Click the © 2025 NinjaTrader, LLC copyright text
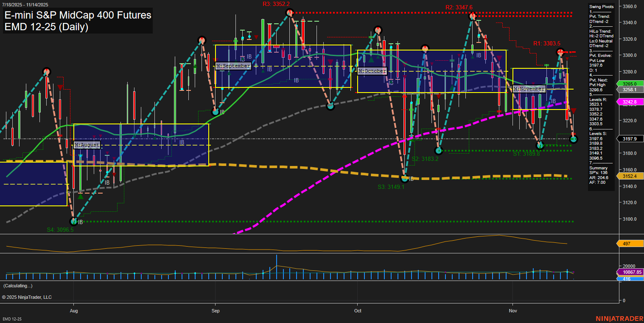This screenshot has height=323, width=644. tap(27, 297)
